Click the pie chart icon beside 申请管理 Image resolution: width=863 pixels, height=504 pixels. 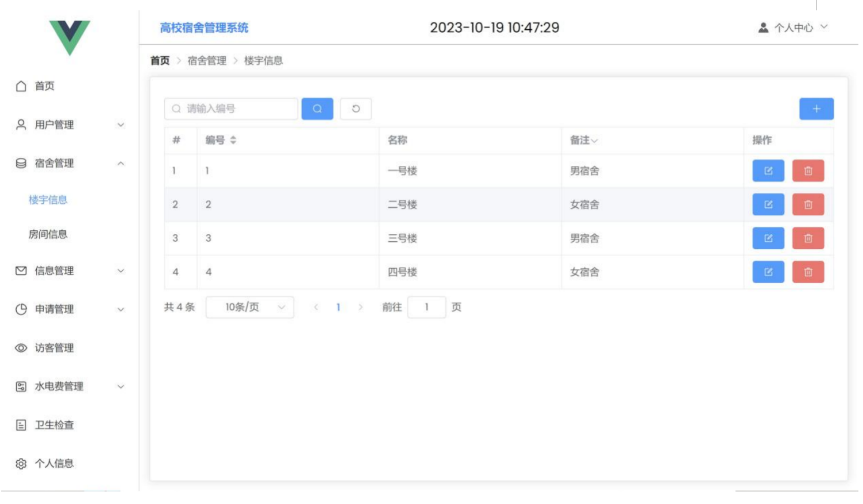(21, 309)
